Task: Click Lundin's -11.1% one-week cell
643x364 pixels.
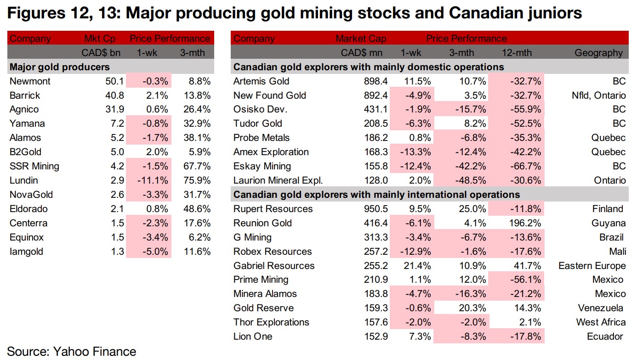Action: tap(154, 180)
